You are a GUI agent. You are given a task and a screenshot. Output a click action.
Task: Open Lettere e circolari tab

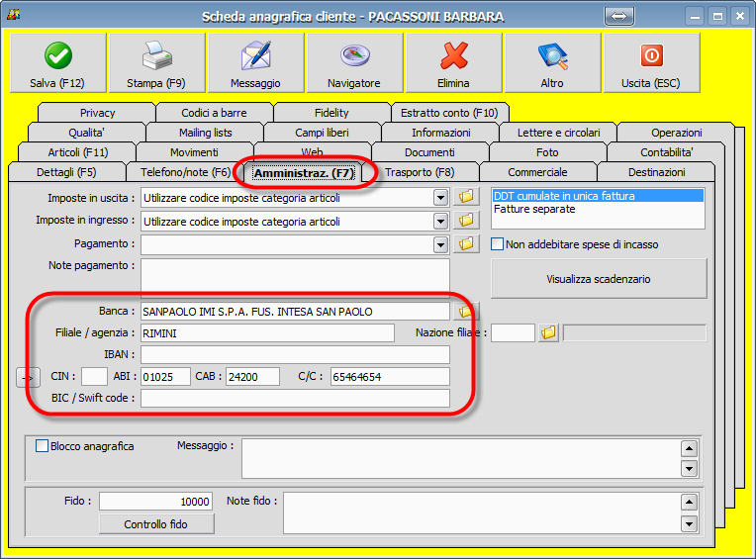tap(559, 133)
